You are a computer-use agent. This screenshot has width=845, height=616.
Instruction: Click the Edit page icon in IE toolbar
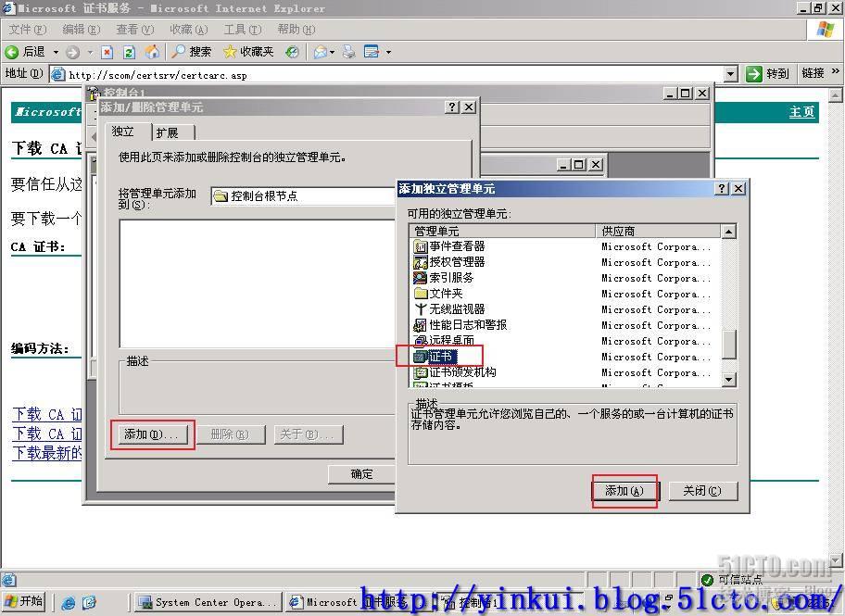pos(372,52)
